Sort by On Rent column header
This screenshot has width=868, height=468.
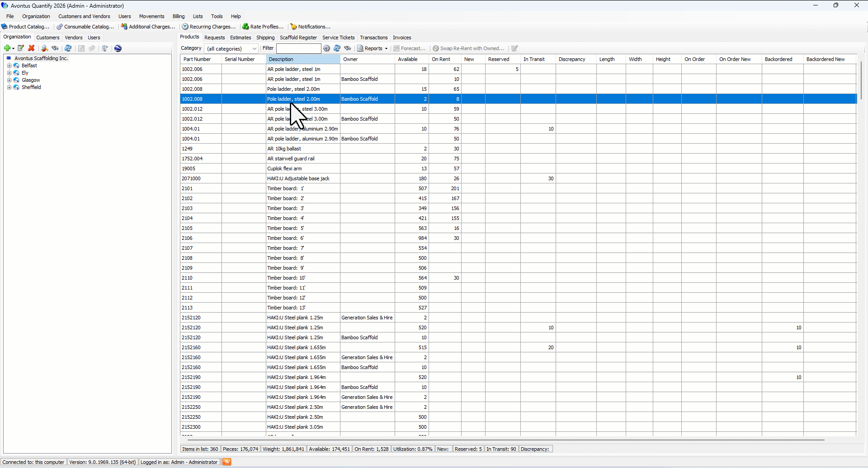click(445, 59)
